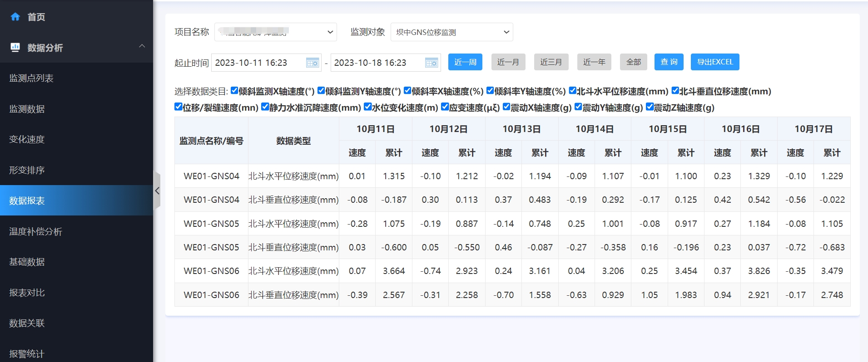Select the 近三月 range button
The width and height of the screenshot is (868, 362).
551,62
